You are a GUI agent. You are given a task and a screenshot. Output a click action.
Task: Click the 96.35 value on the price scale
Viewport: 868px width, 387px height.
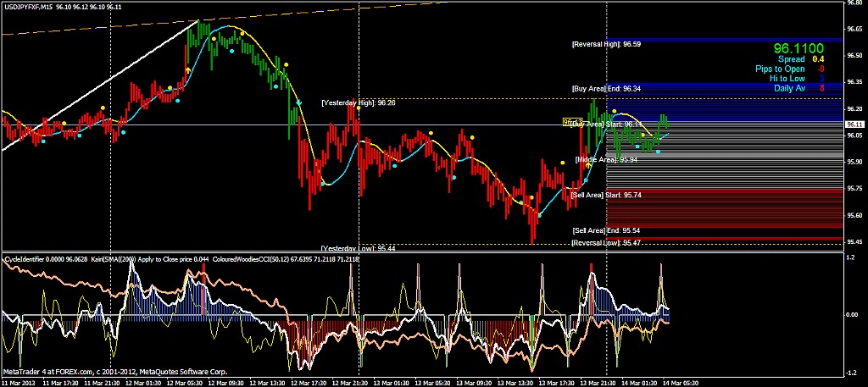pyautogui.click(x=854, y=82)
